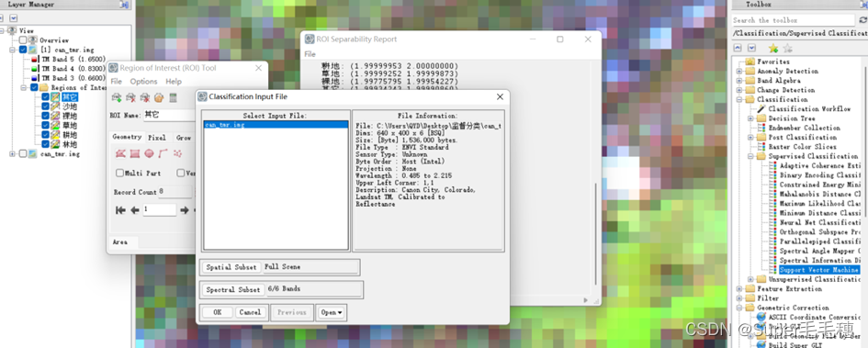This screenshot has height=348, width=868.
Task: Expand Change Detection folder in Toolbox
Action: [739, 90]
